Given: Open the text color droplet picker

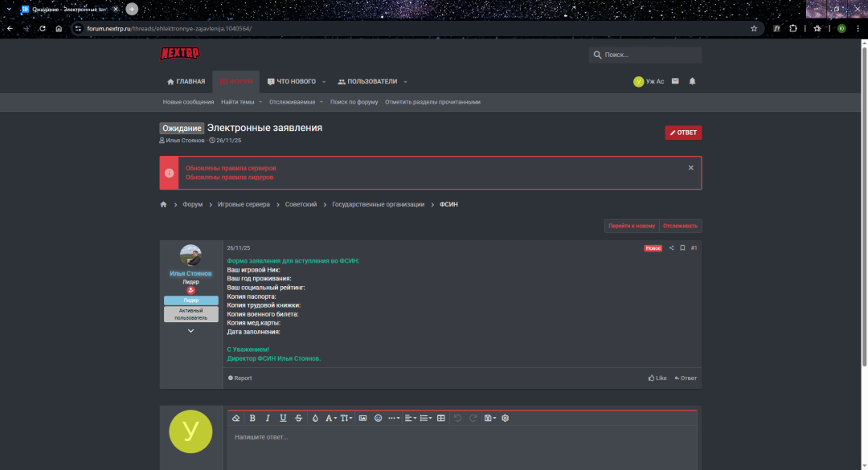Looking at the screenshot, I should tap(315, 419).
